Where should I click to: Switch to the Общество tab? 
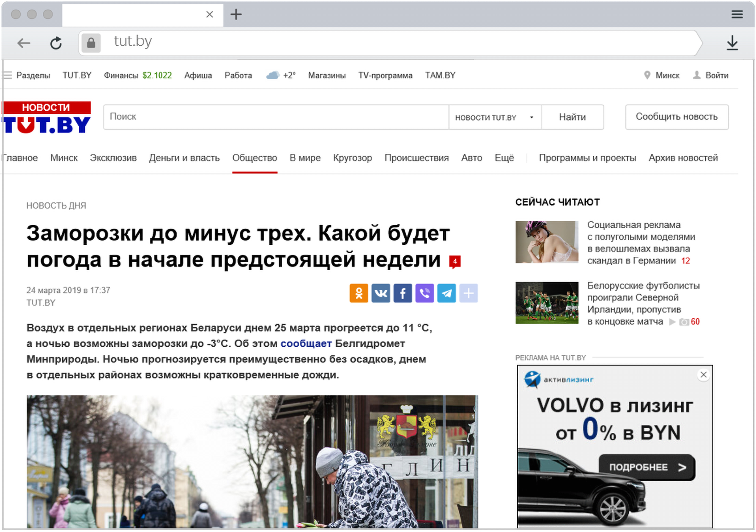click(254, 158)
